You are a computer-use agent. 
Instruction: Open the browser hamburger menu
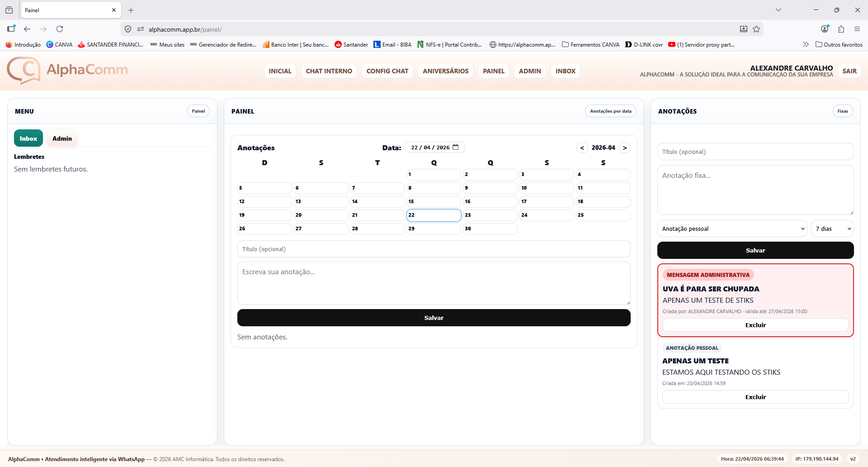(857, 29)
